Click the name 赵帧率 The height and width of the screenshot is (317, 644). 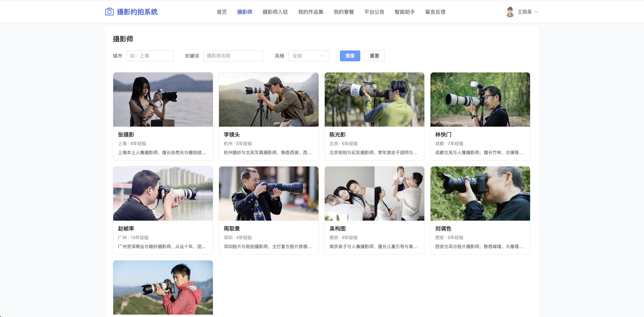coord(126,229)
